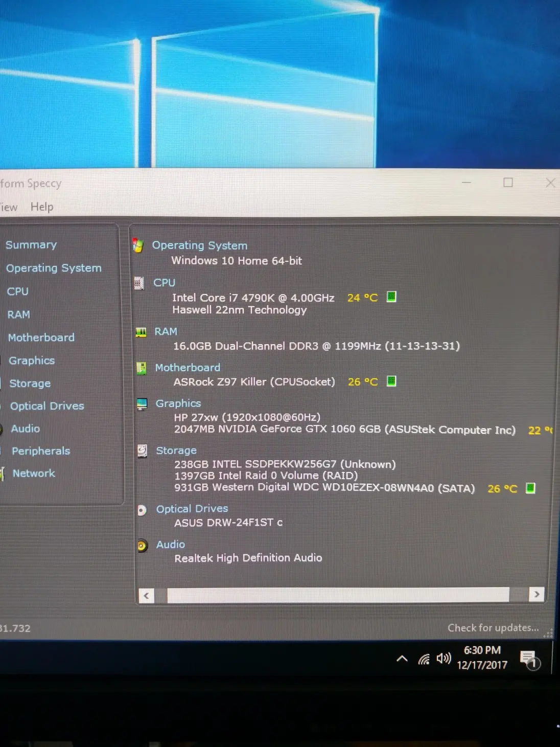Click Realtek High Definition Audio text

coord(248,558)
